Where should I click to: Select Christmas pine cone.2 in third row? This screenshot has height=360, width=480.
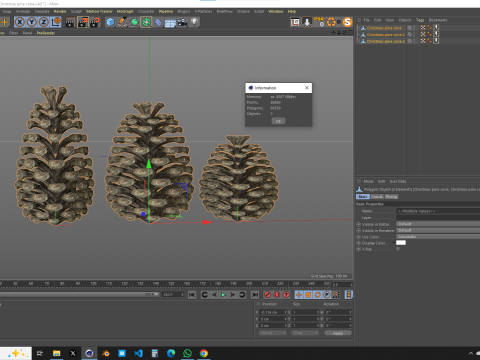[x=386, y=41]
